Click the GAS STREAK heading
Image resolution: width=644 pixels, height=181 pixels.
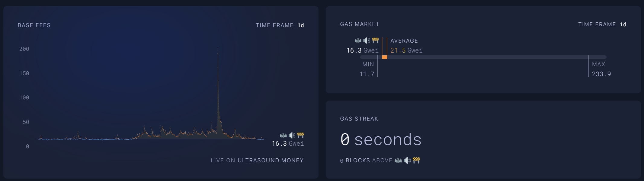click(x=359, y=118)
